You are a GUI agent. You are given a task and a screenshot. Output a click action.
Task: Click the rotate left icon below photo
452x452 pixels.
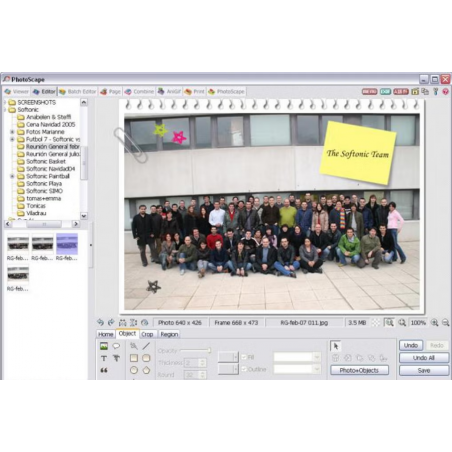point(100,322)
